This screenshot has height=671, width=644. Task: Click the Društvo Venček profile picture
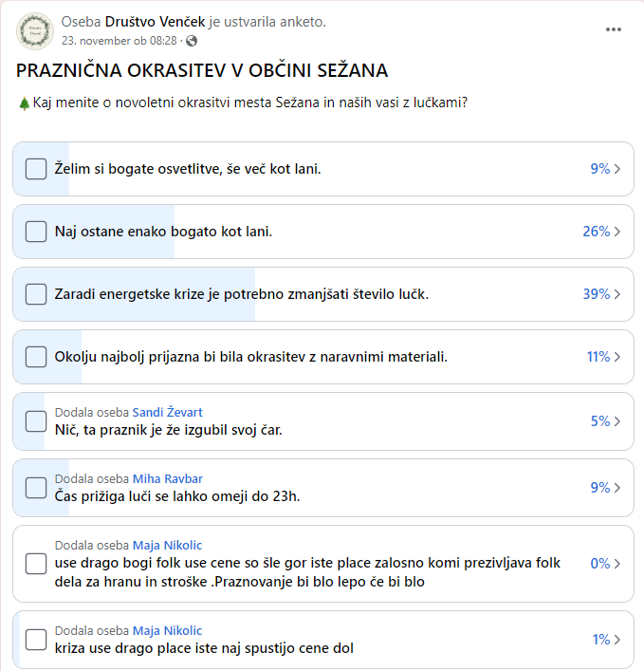35,30
